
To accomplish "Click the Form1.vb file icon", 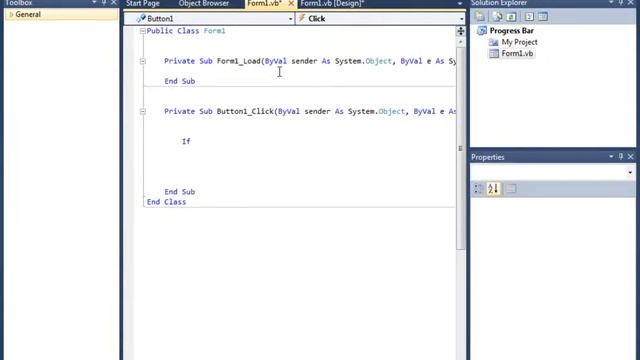I will 494,53.
